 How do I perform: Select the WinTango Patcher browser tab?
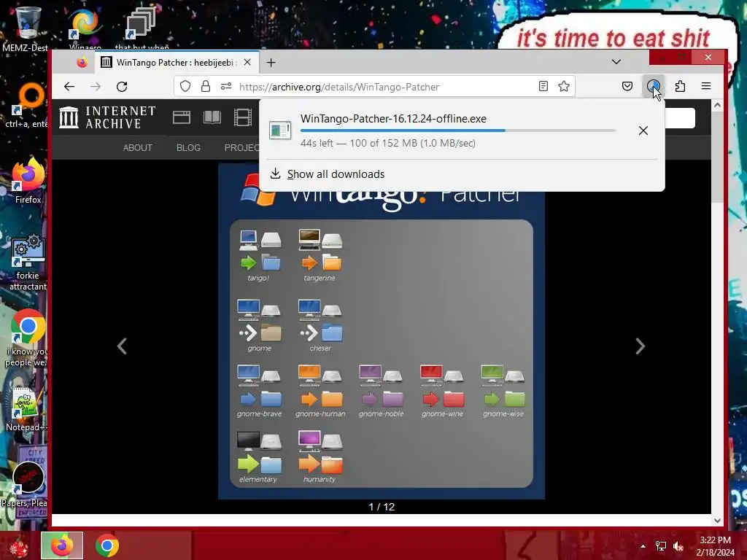pyautogui.click(x=177, y=63)
